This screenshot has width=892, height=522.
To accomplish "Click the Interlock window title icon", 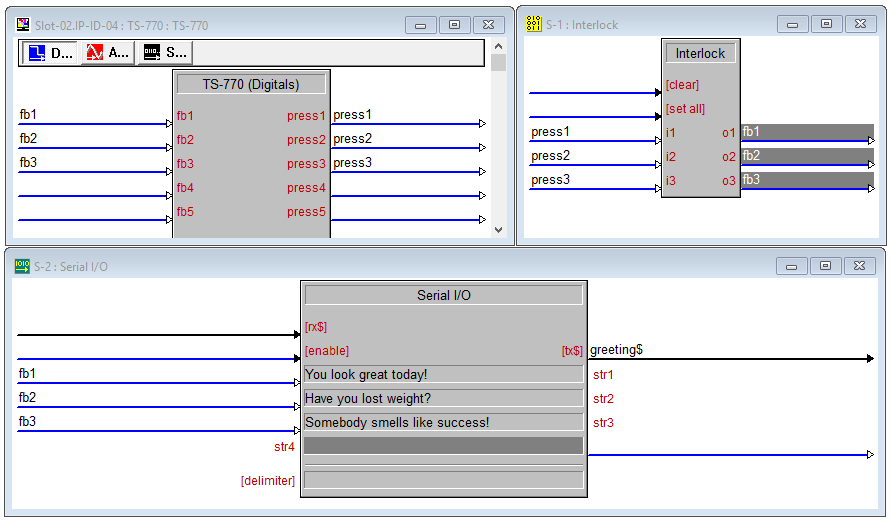I will [x=534, y=25].
